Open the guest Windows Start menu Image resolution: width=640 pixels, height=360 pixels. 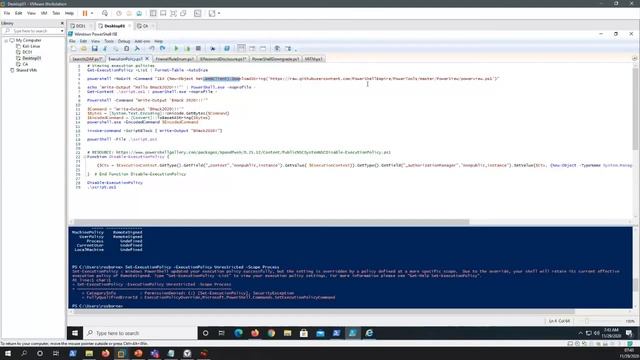[x=75, y=333]
